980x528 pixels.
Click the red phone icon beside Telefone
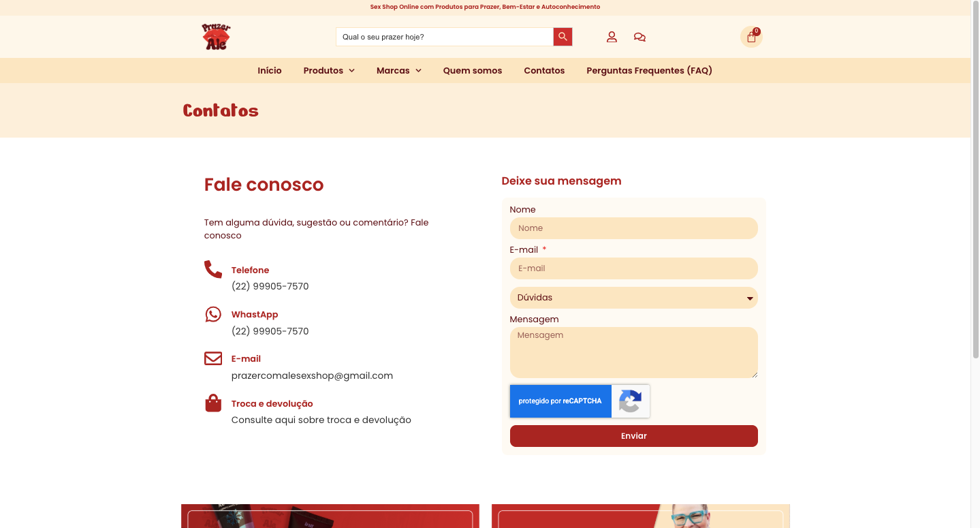coord(213,269)
